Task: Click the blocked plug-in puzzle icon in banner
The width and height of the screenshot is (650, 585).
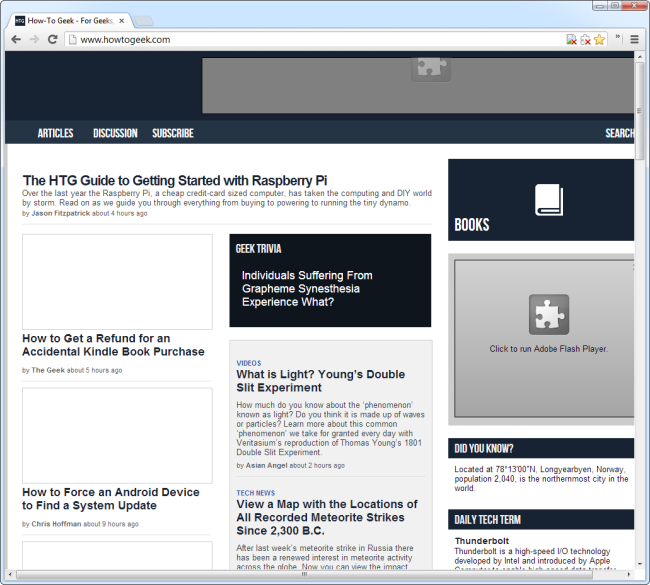Action: pyautogui.click(x=431, y=69)
